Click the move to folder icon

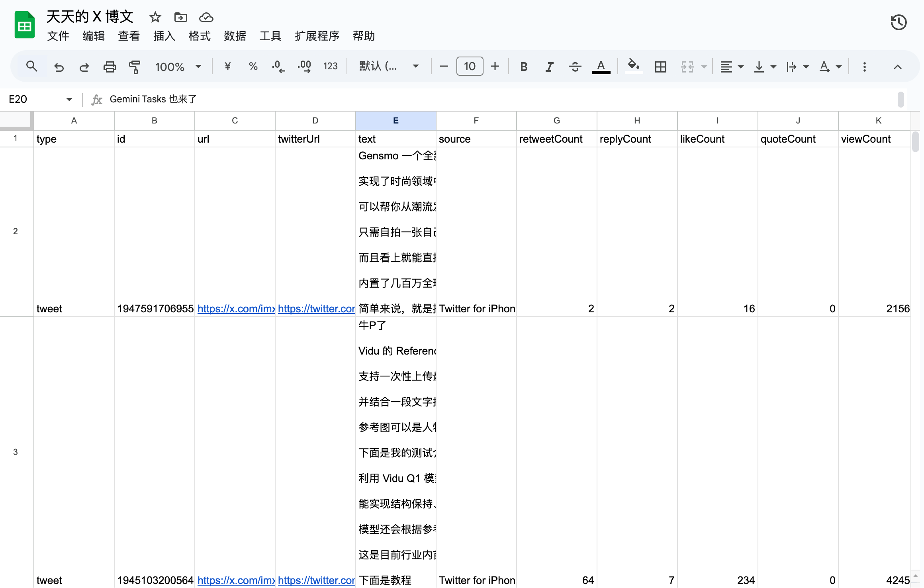click(180, 17)
